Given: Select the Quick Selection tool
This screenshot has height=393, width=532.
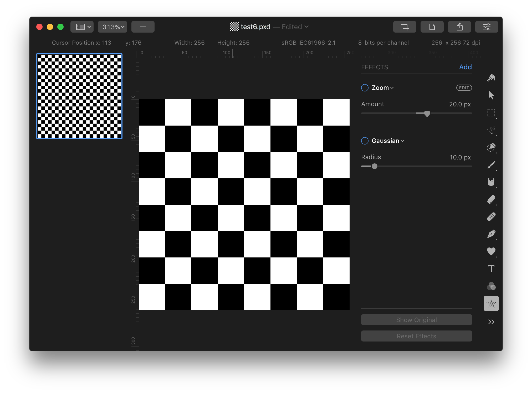Looking at the screenshot, I should 491,147.
